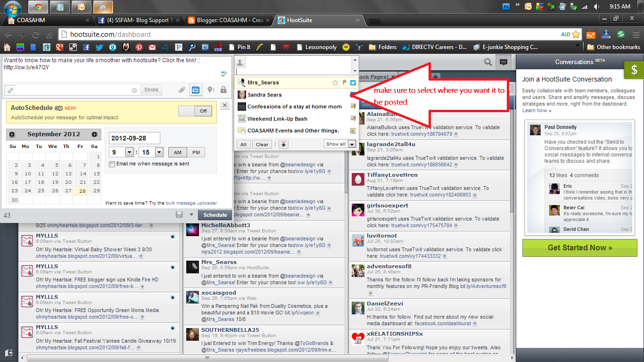Attach a file using the paperclip icon

click(182, 90)
